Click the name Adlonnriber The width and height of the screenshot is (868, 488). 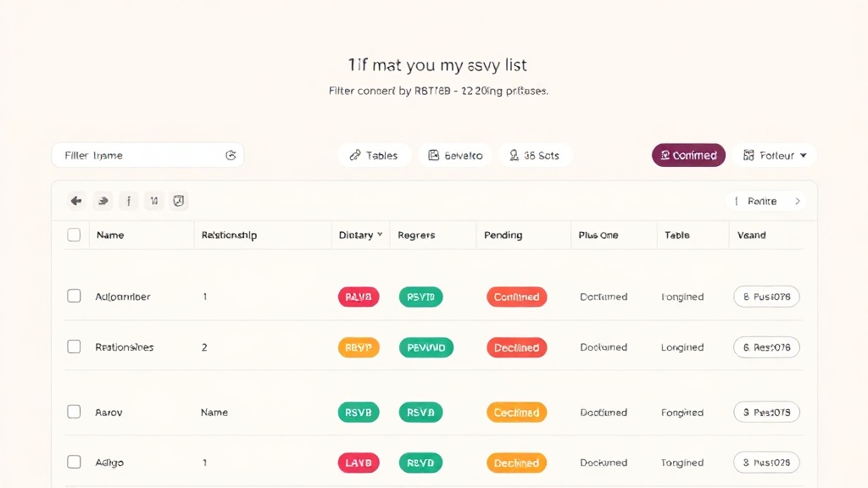coord(123,297)
